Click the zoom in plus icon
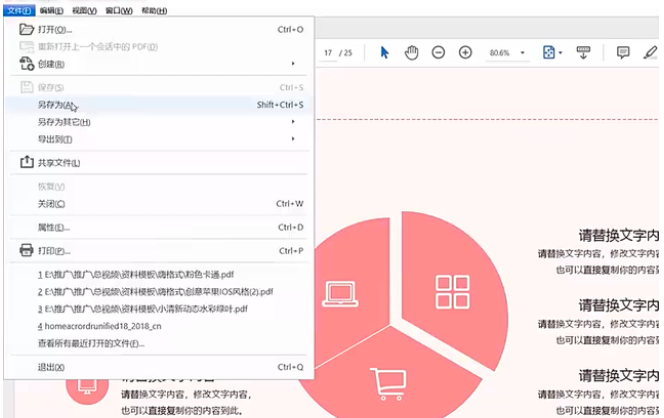The width and height of the screenshot is (664, 418). tap(465, 53)
